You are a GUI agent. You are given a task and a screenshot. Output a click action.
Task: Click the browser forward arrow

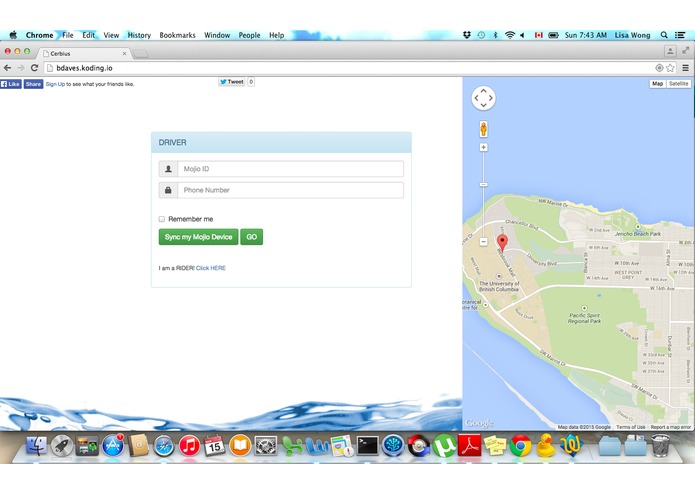click(21, 68)
